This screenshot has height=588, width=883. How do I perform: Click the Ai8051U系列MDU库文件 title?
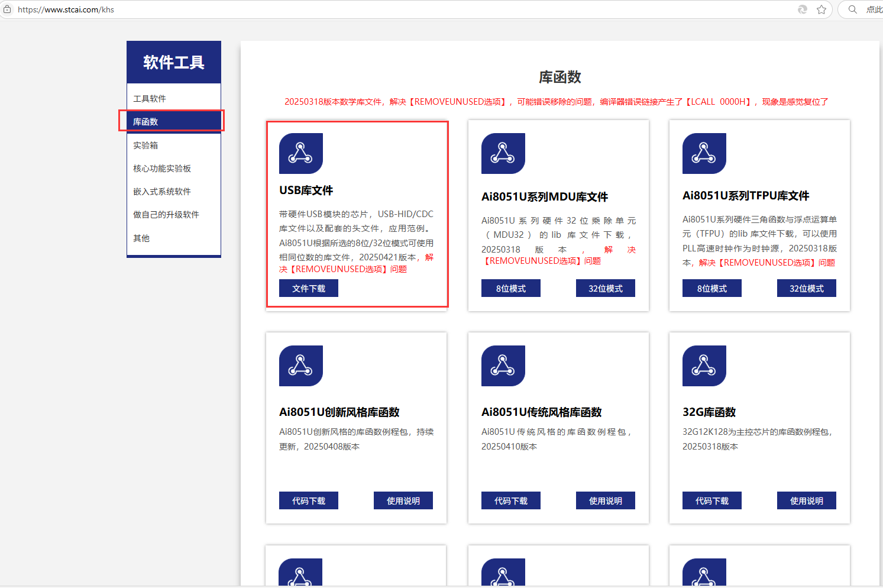click(545, 197)
